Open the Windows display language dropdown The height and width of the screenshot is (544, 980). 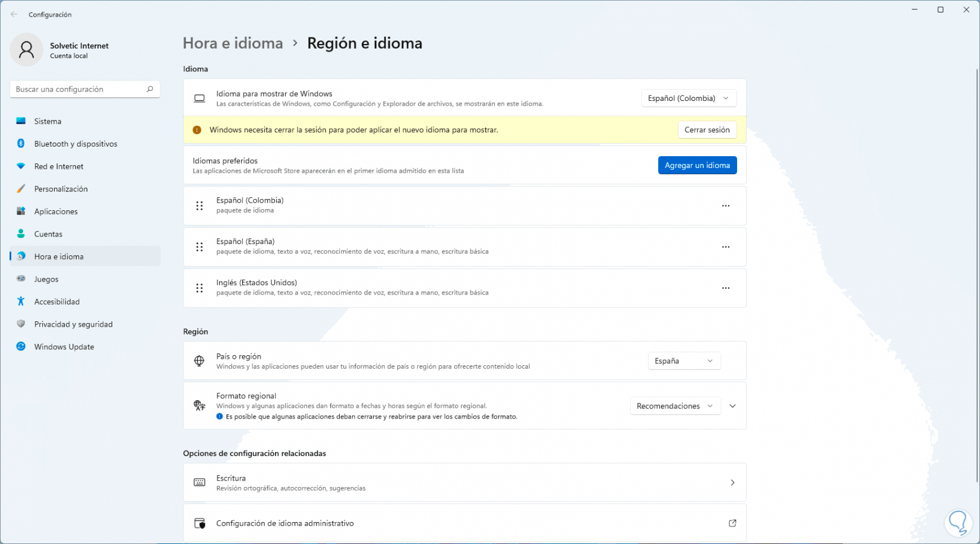[689, 98]
